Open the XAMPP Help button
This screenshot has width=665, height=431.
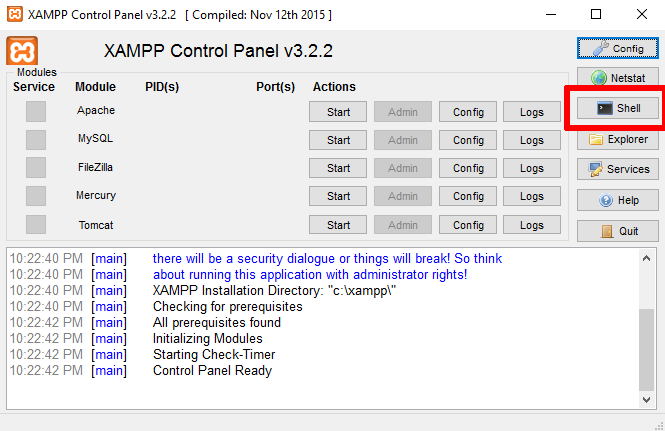point(618,200)
